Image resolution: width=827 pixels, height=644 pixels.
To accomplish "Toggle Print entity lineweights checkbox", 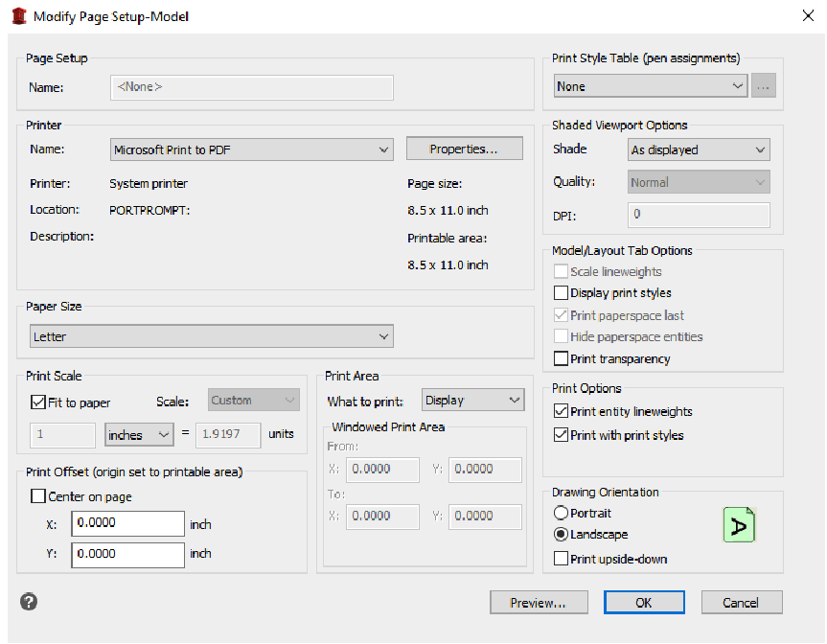I will coord(562,411).
